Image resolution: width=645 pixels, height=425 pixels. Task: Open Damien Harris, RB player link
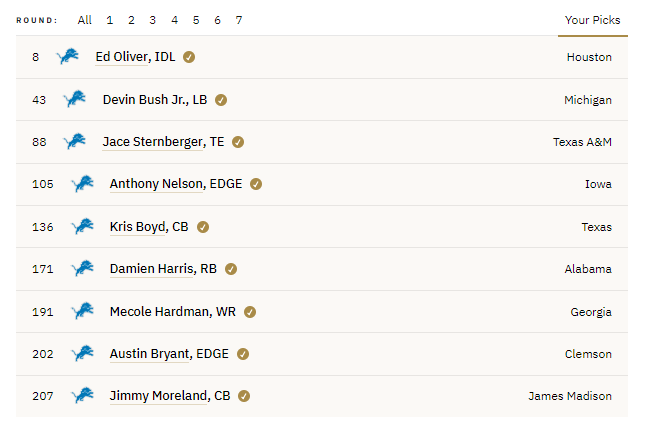pyautogui.click(x=163, y=269)
